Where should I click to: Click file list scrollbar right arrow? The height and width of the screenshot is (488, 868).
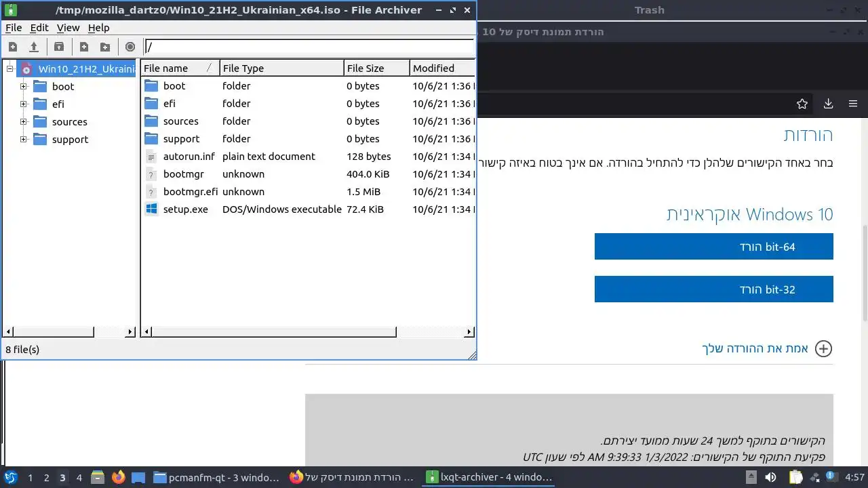coord(469,332)
